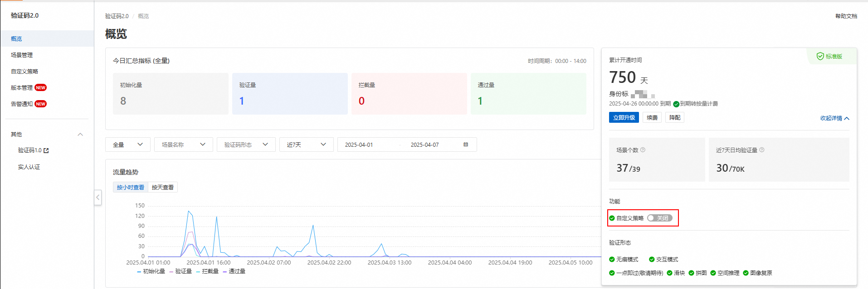Click the 时间周期: 00:00 - 14:00 text
868x289 pixels.
(557, 61)
